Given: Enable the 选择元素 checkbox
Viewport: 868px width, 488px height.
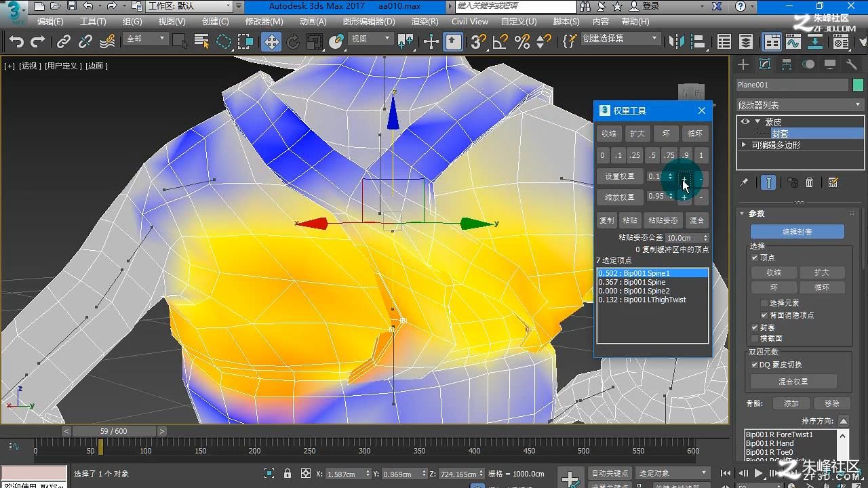Looking at the screenshot, I should (x=764, y=303).
